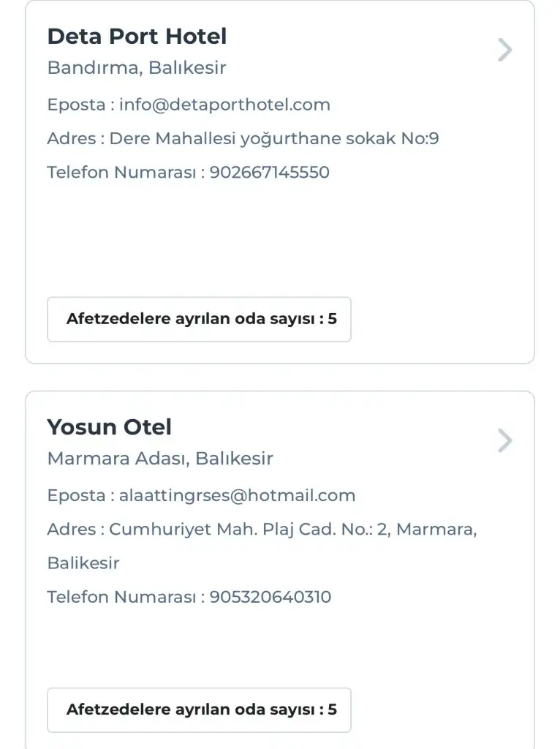The width and height of the screenshot is (560, 749).
Task: Expand Yosun Otel card arrow
Action: [x=504, y=441]
